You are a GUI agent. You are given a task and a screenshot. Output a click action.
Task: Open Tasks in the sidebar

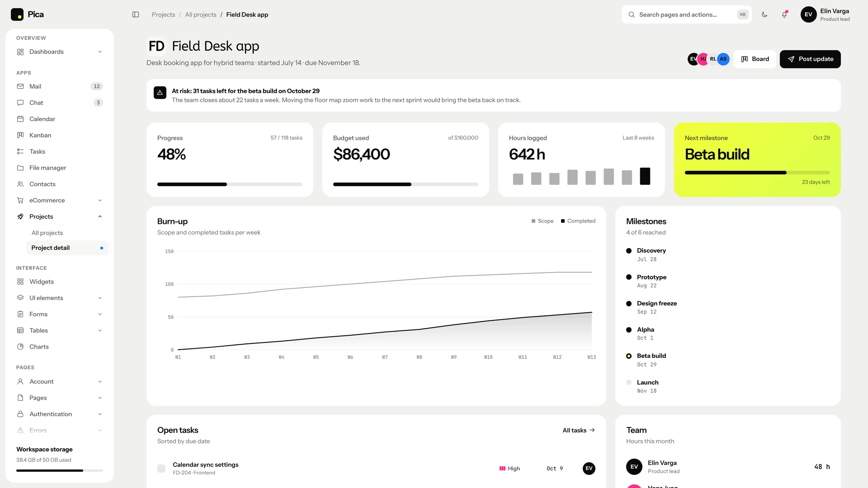(60, 151)
